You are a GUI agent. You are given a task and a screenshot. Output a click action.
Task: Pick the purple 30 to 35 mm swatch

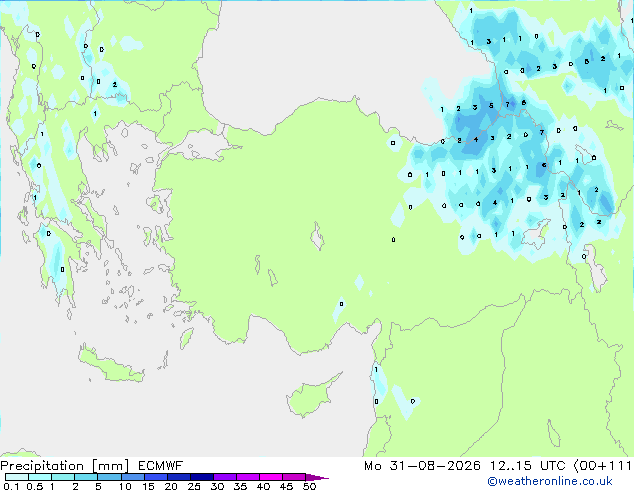pos(225,477)
